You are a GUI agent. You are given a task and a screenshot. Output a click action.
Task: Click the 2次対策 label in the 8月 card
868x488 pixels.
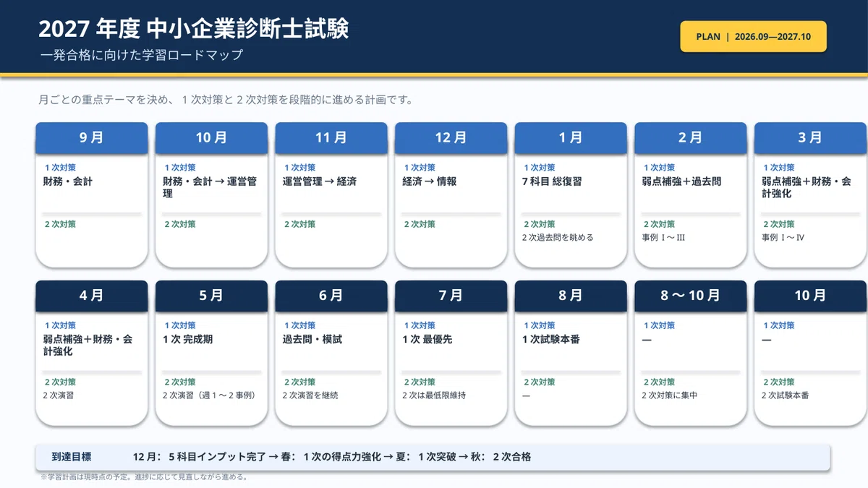click(x=539, y=382)
